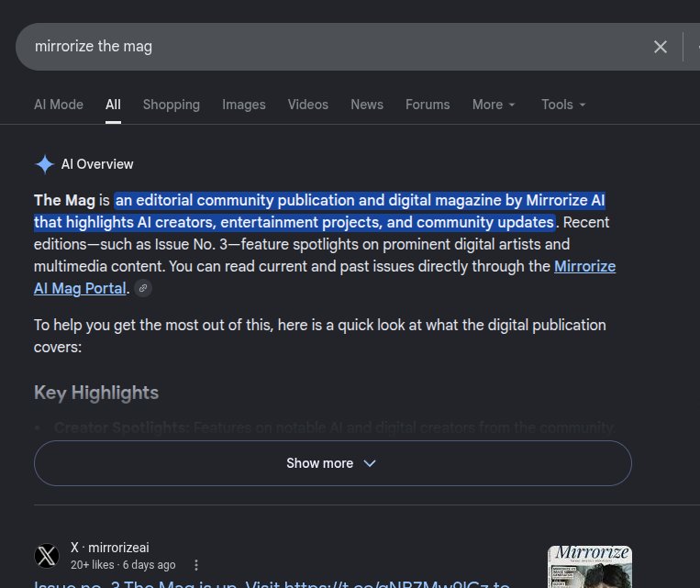
Task: Open the Tools dropdown
Action: (563, 105)
